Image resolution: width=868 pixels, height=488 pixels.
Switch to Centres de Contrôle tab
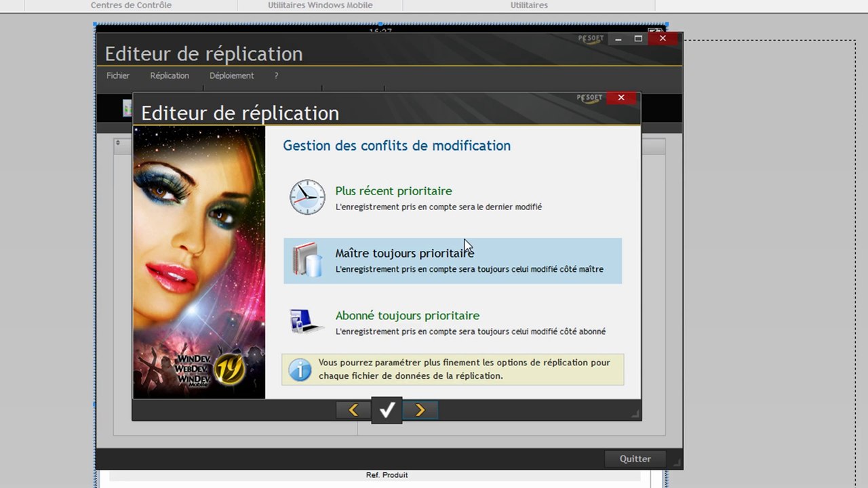(131, 5)
